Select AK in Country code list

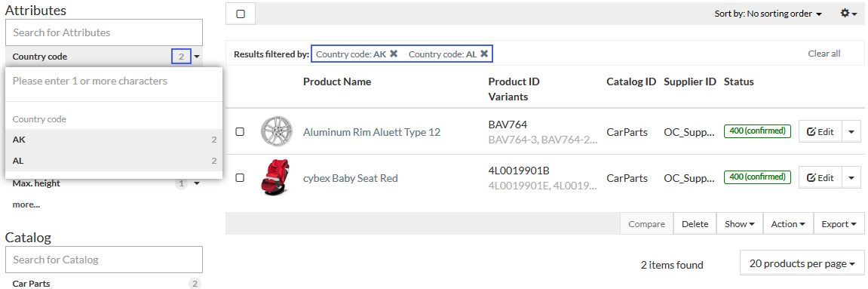point(113,140)
